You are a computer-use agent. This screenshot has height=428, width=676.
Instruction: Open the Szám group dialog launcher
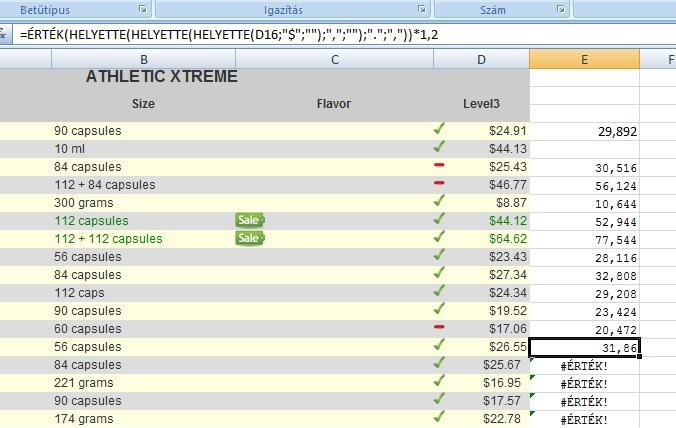point(560,9)
